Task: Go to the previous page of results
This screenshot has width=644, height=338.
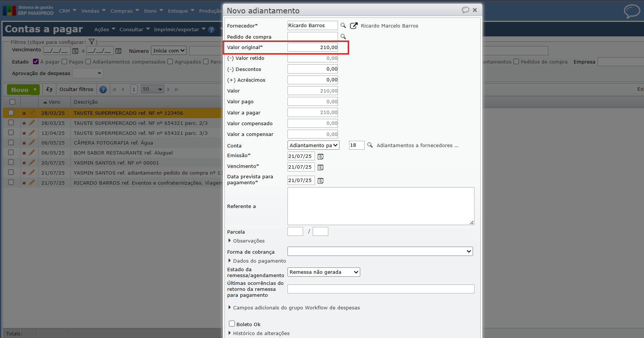Action: tap(123, 90)
